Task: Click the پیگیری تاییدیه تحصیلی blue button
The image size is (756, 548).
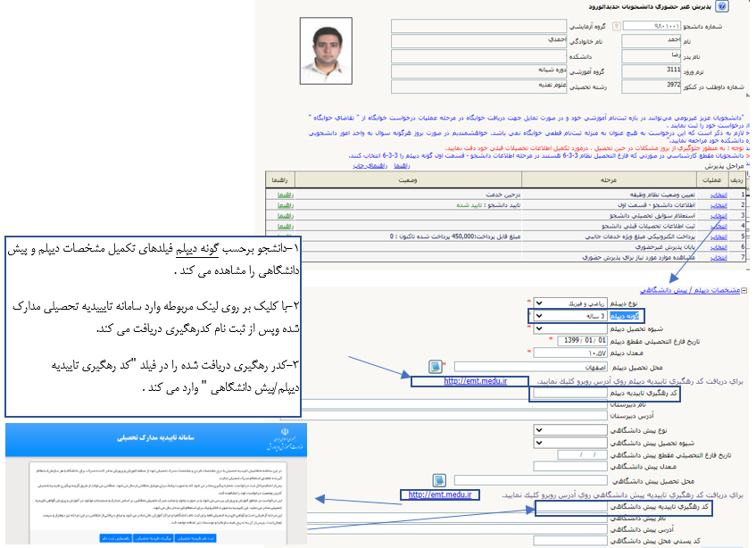Action: 154,538
